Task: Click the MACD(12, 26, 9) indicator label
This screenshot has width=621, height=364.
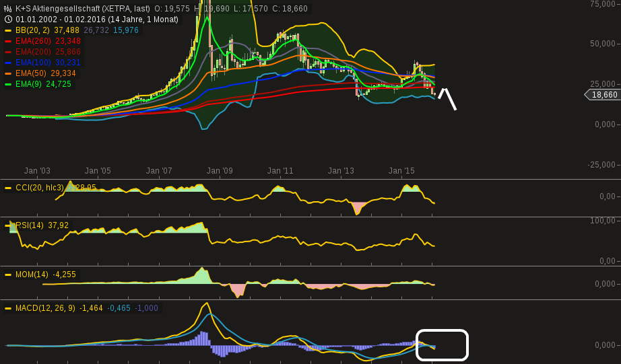Action: (45, 308)
